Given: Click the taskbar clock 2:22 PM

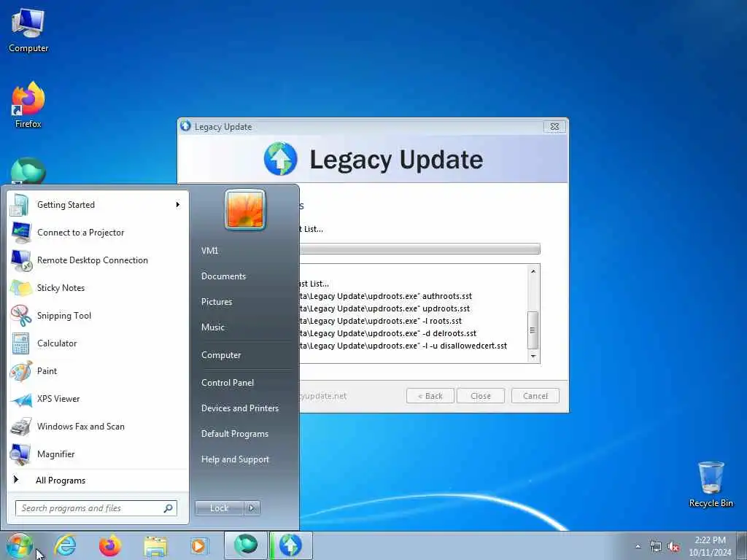Looking at the screenshot, I should pyautogui.click(x=710, y=546).
